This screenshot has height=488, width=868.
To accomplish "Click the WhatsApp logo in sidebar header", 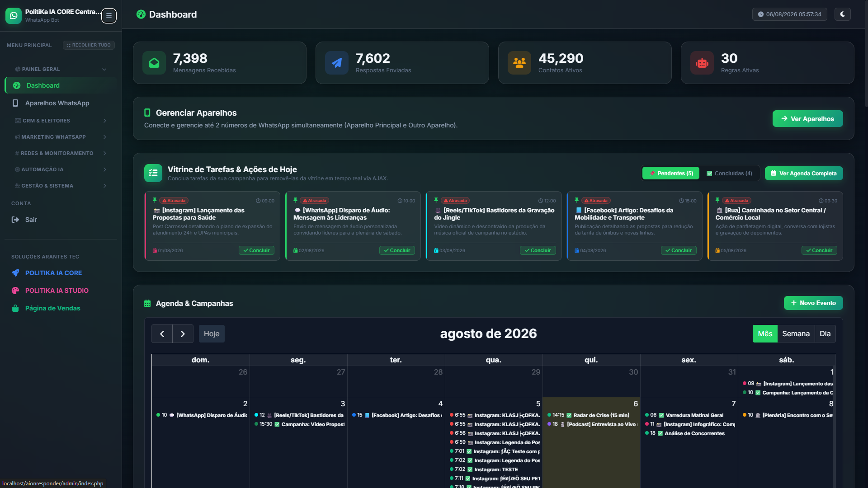I will (x=14, y=15).
